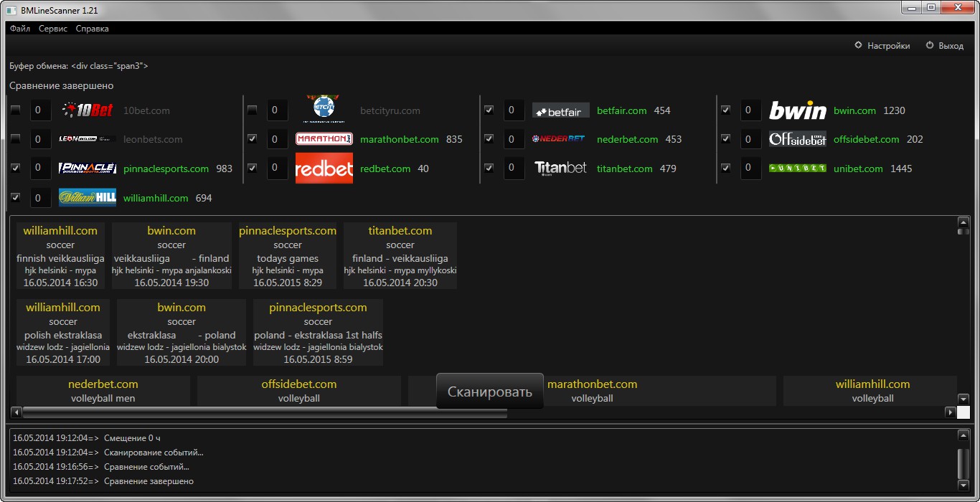980x502 pixels.
Task: Enable the 10bet.com checkbox
Action: click(x=16, y=110)
